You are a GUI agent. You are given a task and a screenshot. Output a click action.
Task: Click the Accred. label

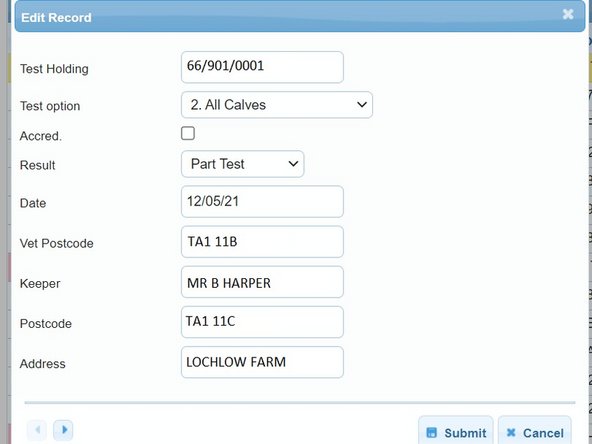[40, 136]
